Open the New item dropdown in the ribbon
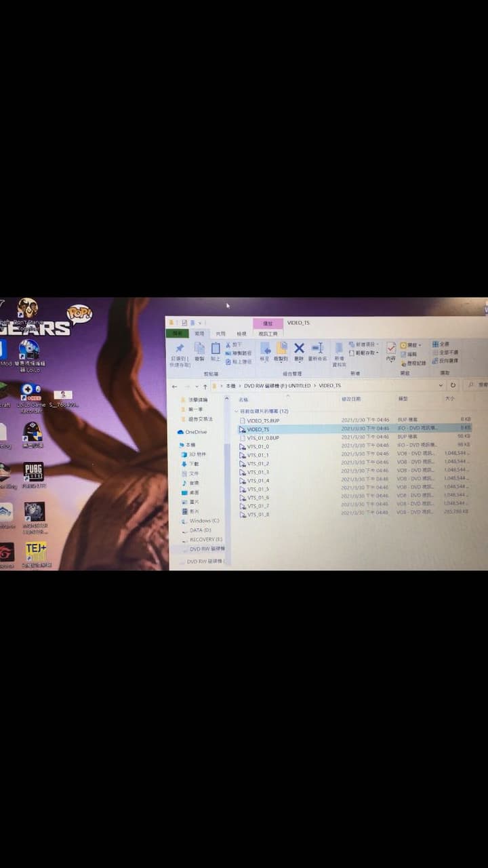This screenshot has height=868, width=488. click(364, 344)
